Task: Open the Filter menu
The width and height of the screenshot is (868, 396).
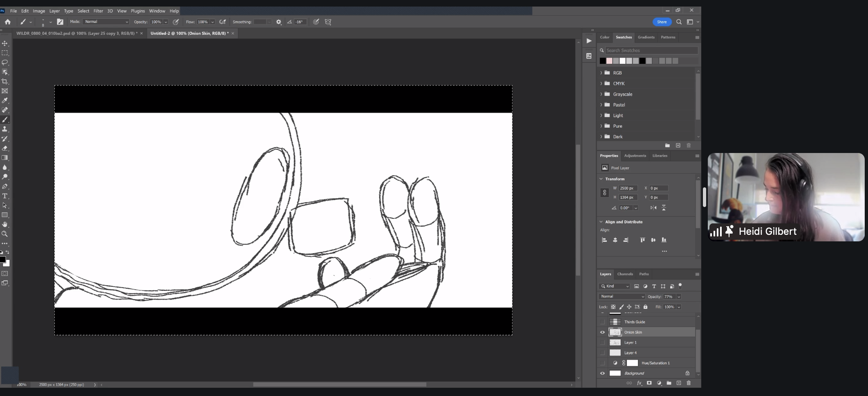Action: (x=98, y=11)
